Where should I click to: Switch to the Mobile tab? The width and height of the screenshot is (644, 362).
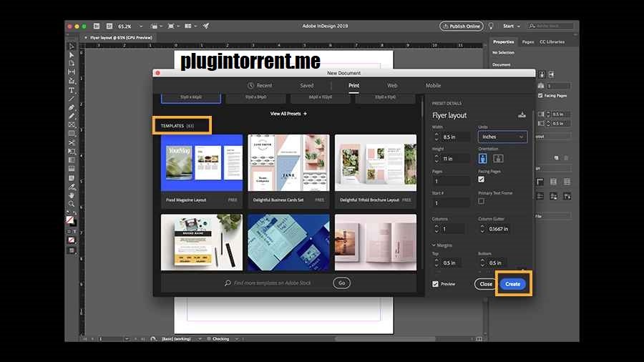coord(433,85)
